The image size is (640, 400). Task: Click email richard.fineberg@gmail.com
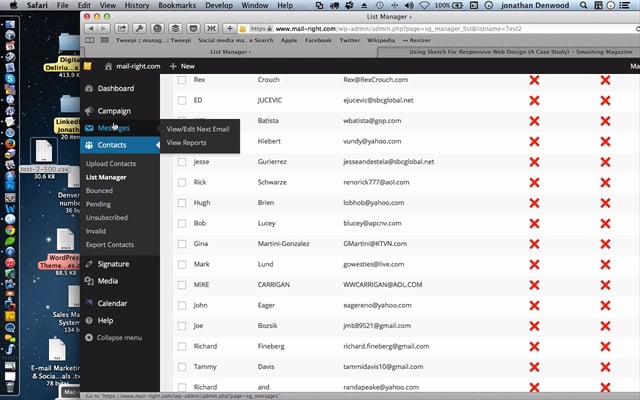point(386,346)
